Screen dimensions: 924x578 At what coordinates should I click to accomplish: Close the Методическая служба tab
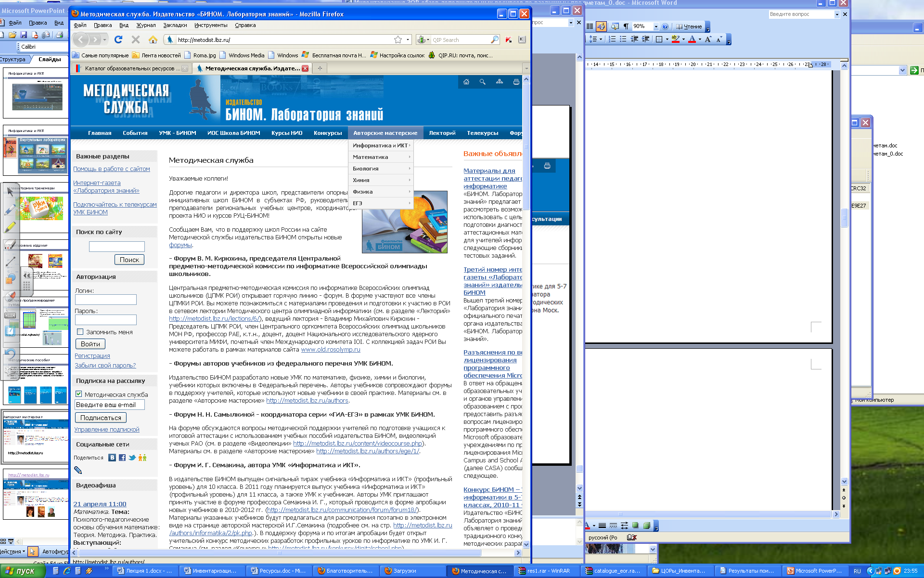click(x=305, y=68)
